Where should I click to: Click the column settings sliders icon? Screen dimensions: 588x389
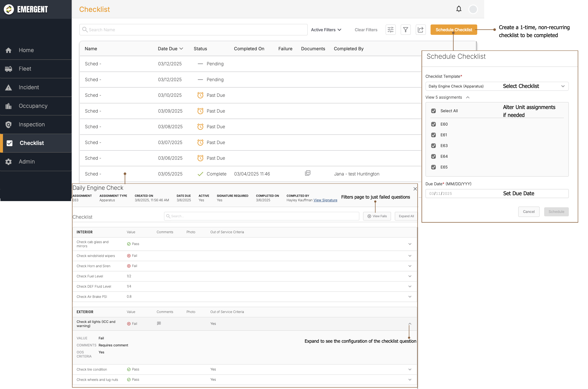(390, 30)
